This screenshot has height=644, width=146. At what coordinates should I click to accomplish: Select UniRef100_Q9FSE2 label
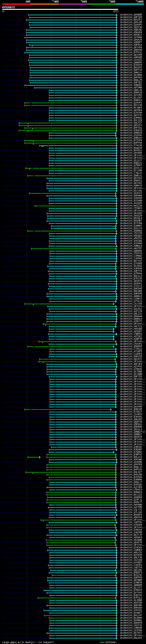pos(131,82)
